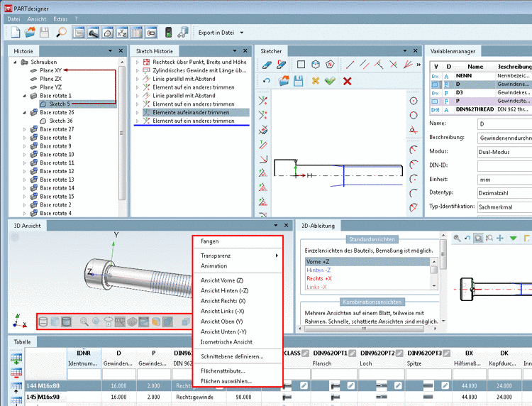Click the save disk icon in Sketcher

point(299,81)
